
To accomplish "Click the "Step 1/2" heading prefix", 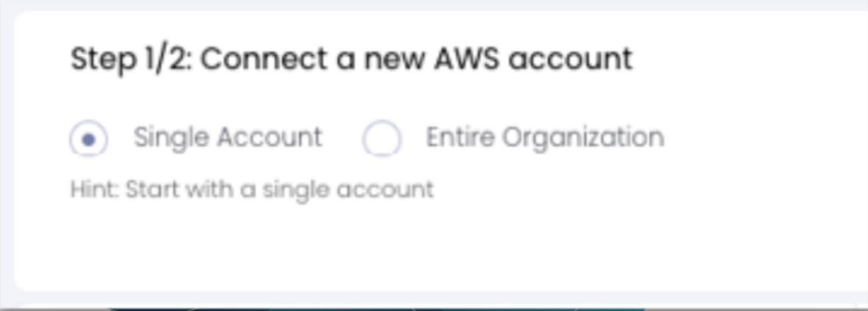I will click(x=130, y=59).
